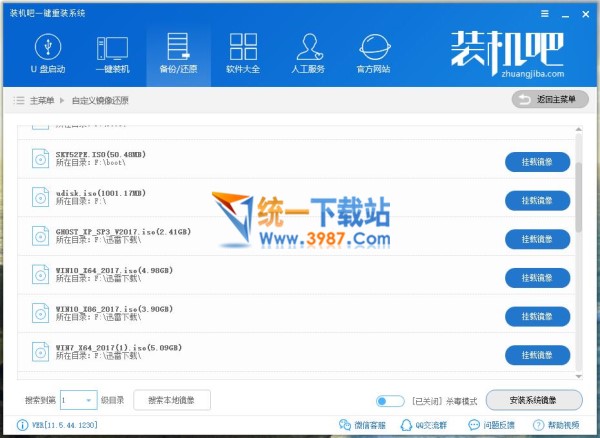Select the 备份/还原 tab

pos(178,54)
